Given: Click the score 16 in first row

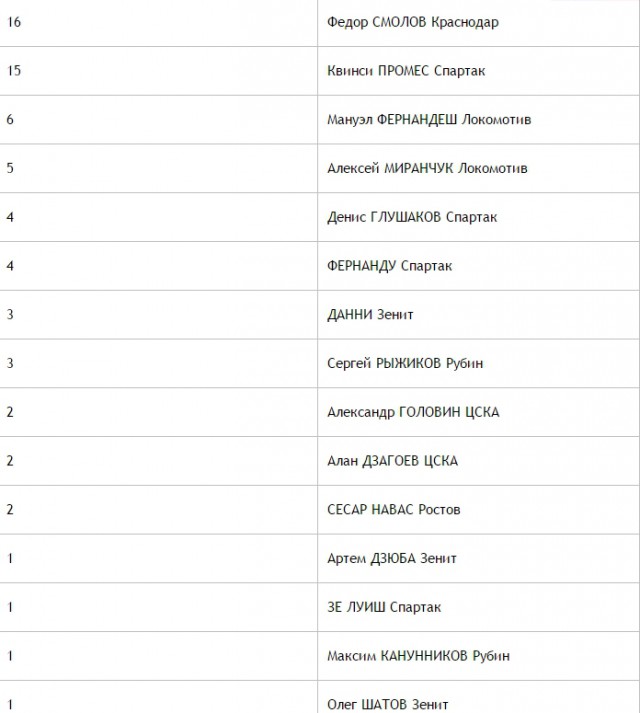Looking at the screenshot, I should click(14, 22).
